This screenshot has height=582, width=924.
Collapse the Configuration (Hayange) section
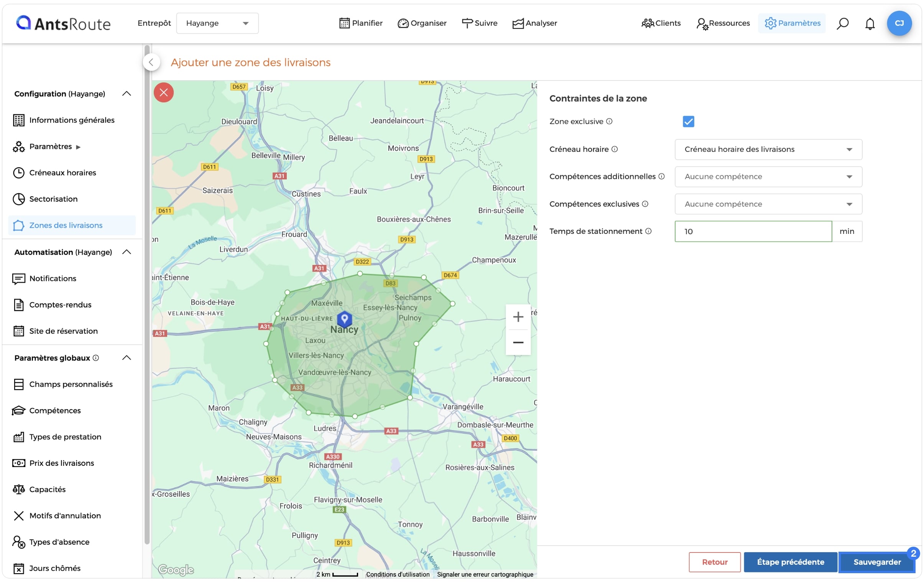(127, 94)
